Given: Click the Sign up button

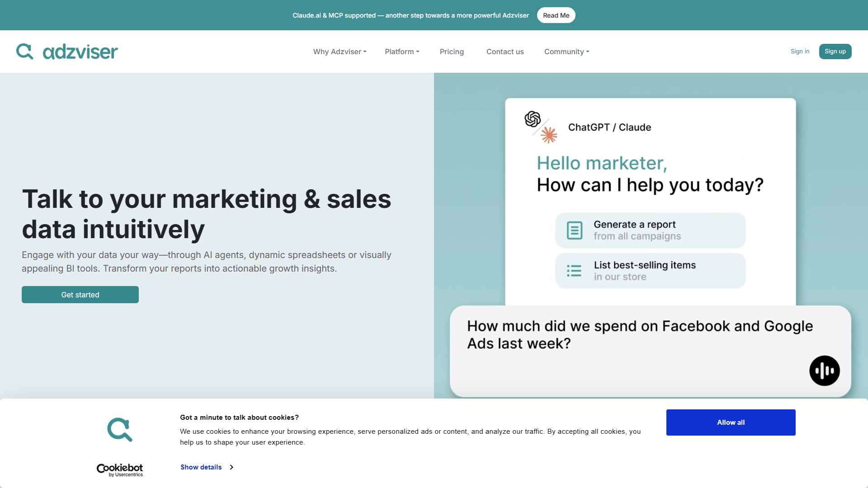Looking at the screenshot, I should (x=835, y=52).
